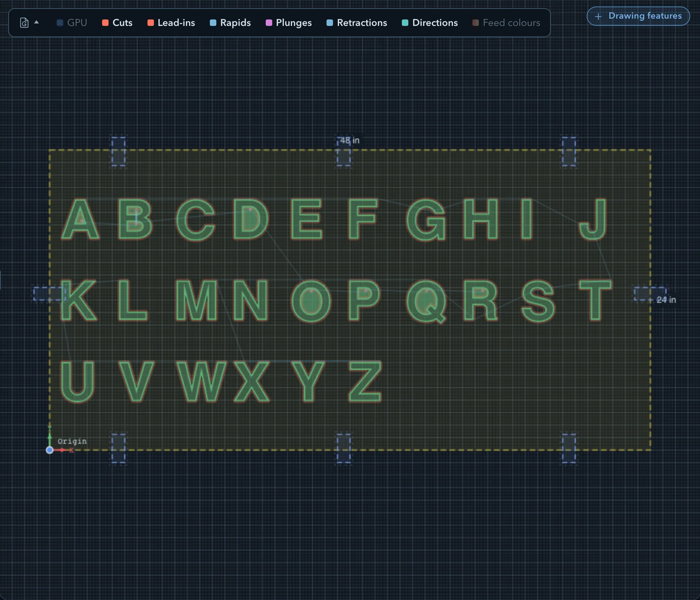The width and height of the screenshot is (700, 600).
Task: Click the Origin label text
Action: point(72,441)
